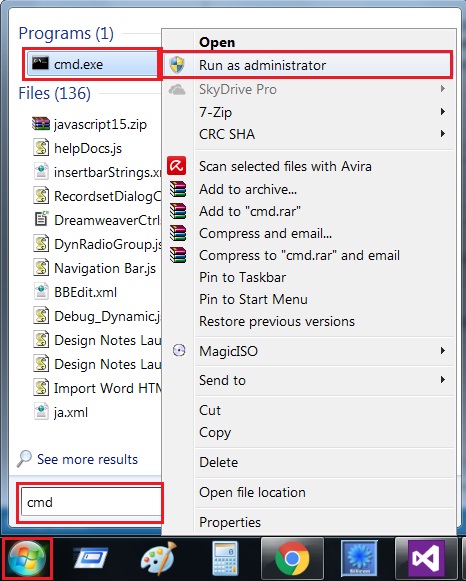Open the Calculator taskbar icon

pyautogui.click(x=225, y=558)
